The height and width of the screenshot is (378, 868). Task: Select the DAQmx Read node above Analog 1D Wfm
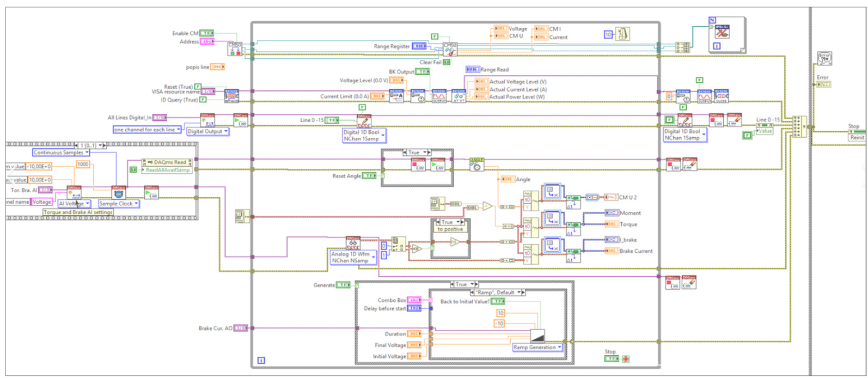point(353,243)
